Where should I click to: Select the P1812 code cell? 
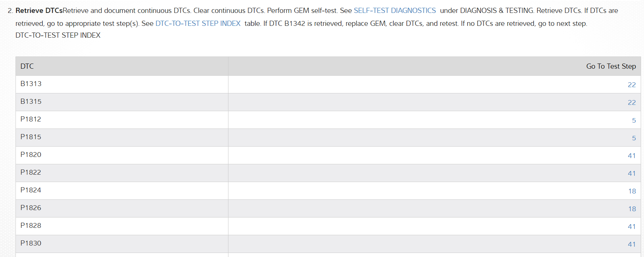(x=31, y=119)
